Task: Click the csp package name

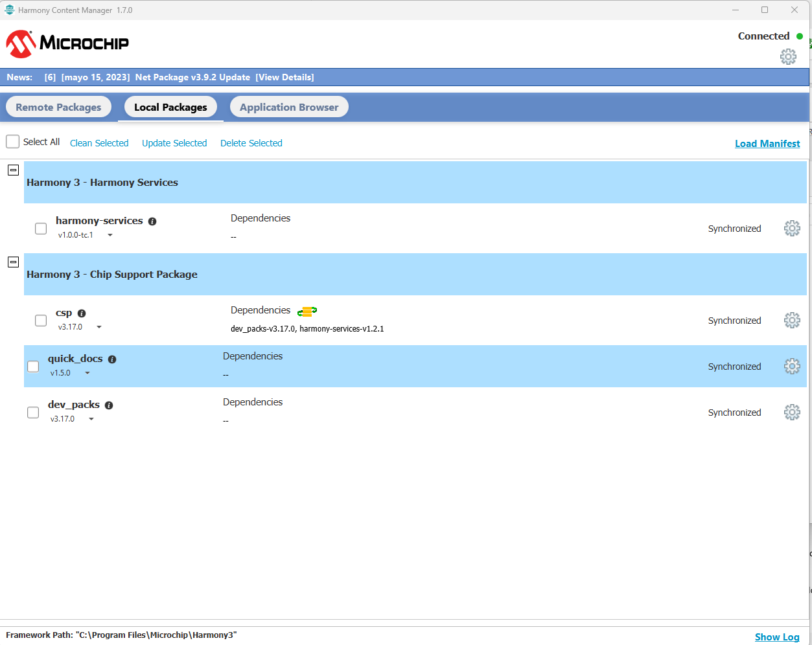Action: tap(64, 313)
